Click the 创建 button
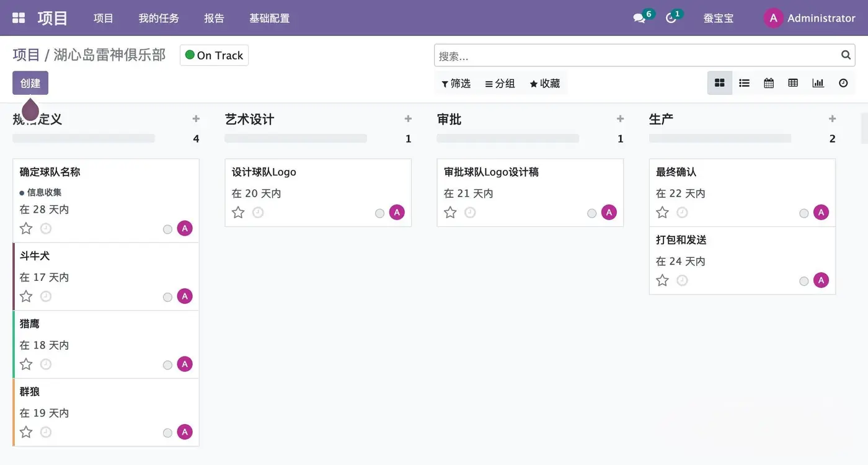Screen dimensions: 868x465 point(30,82)
